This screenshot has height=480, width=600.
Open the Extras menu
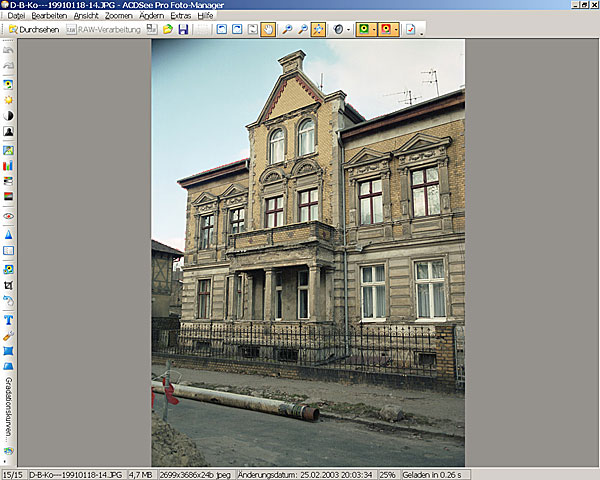pyautogui.click(x=180, y=16)
